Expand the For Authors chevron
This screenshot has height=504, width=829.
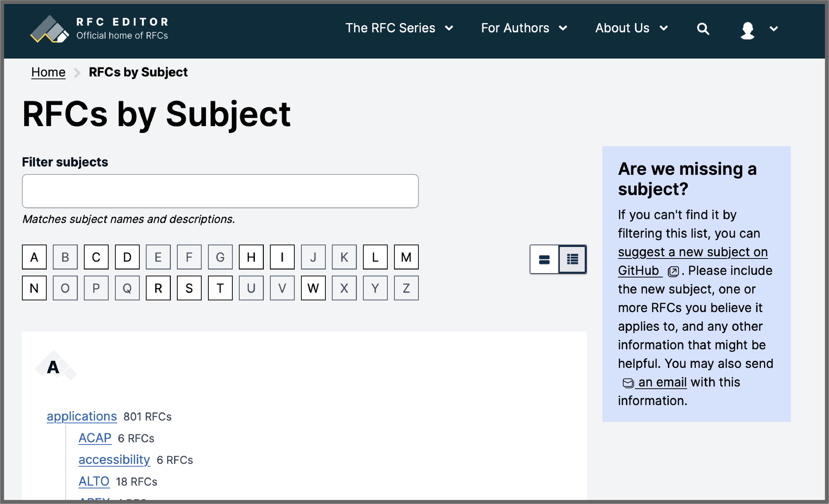click(x=563, y=28)
